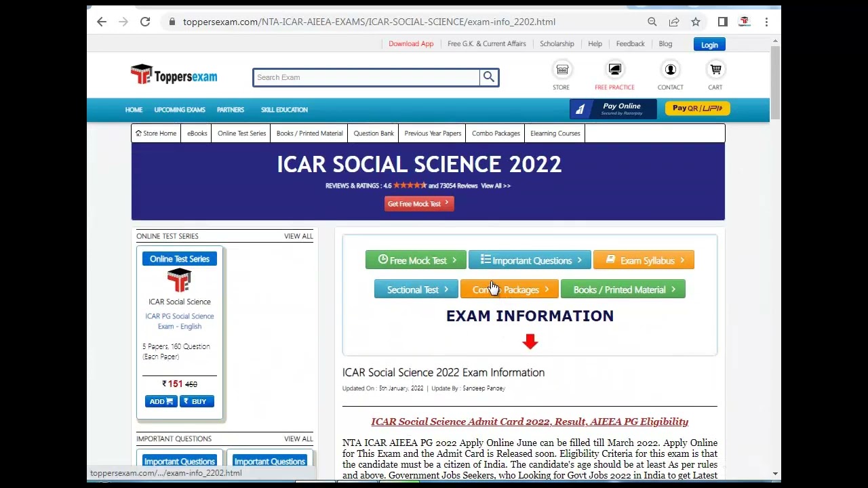Open the eBooks tab
This screenshot has height=488, width=868.
tap(197, 134)
